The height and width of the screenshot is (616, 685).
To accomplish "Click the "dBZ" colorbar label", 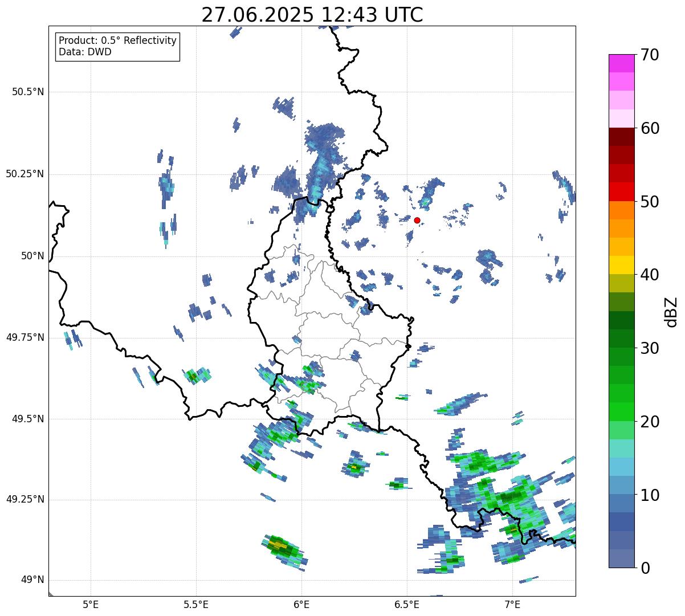I will [671, 311].
